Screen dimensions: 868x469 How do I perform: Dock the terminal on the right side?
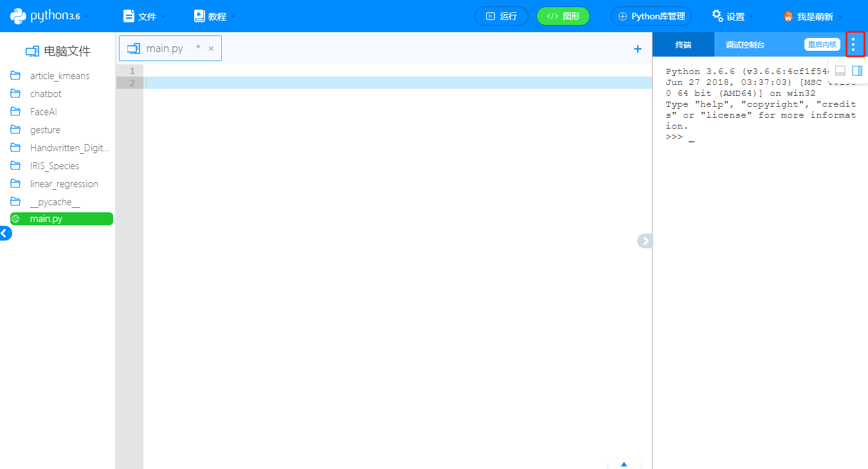click(x=857, y=71)
